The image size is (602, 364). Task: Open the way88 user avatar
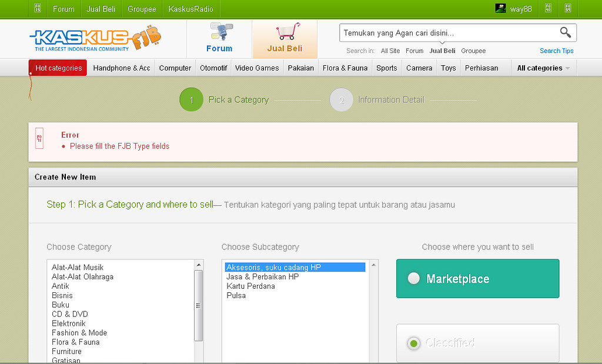tap(500, 8)
